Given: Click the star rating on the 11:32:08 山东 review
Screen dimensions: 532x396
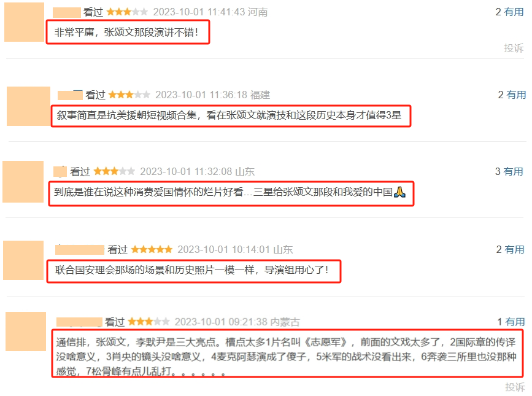Looking at the screenshot, I should [x=114, y=171].
